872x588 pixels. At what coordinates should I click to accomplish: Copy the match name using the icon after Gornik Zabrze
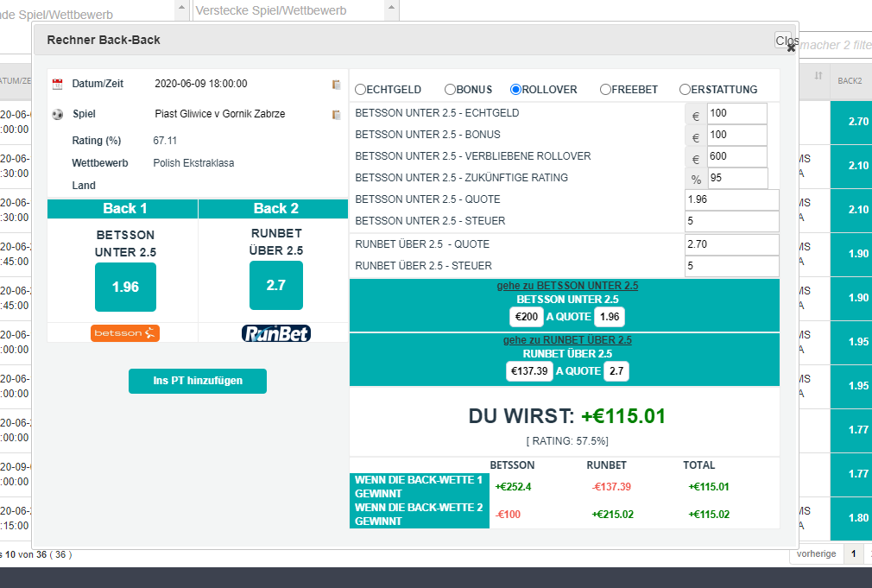337,115
